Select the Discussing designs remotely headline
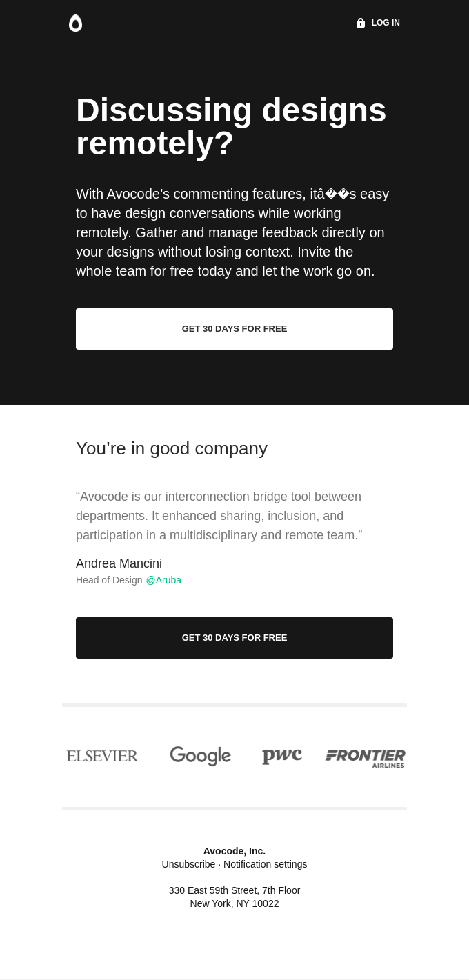Screen dimensions: 469x980 (x=231, y=126)
